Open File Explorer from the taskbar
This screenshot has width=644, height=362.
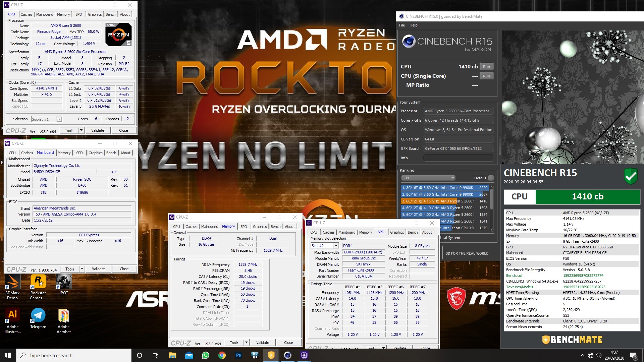pyautogui.click(x=172, y=355)
